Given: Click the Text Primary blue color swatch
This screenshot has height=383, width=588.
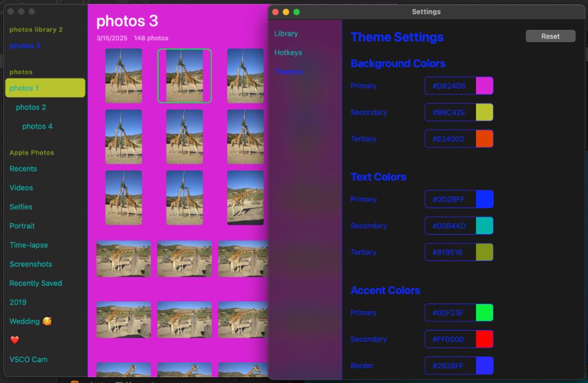Looking at the screenshot, I should coord(484,199).
